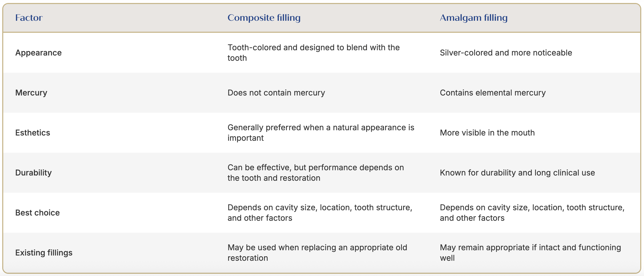Viewport: 644px width, 276px height.
Task: Click 'Silver-colored and more noticeable' cell
Action: [x=506, y=52]
